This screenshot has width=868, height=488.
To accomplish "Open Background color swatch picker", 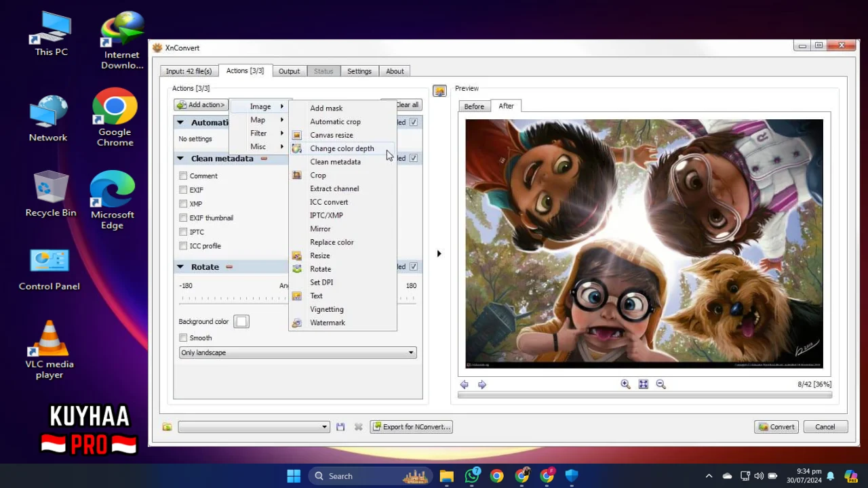I will click(241, 321).
